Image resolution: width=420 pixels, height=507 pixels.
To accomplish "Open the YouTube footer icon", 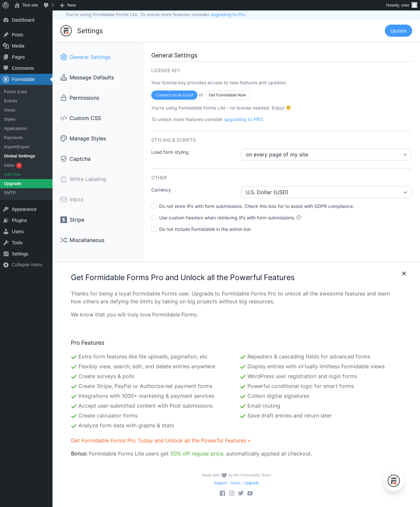I will 250,493.
